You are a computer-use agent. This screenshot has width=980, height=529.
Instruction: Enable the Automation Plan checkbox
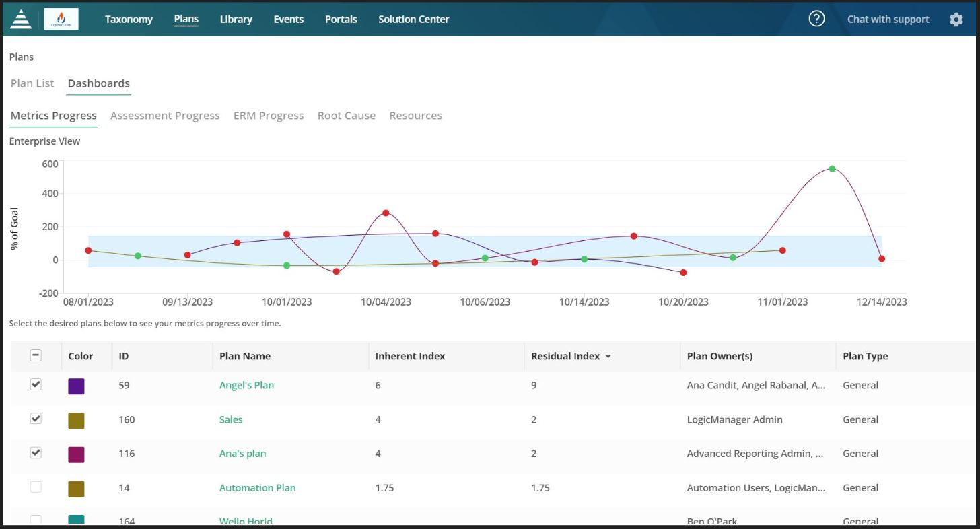pyautogui.click(x=36, y=486)
